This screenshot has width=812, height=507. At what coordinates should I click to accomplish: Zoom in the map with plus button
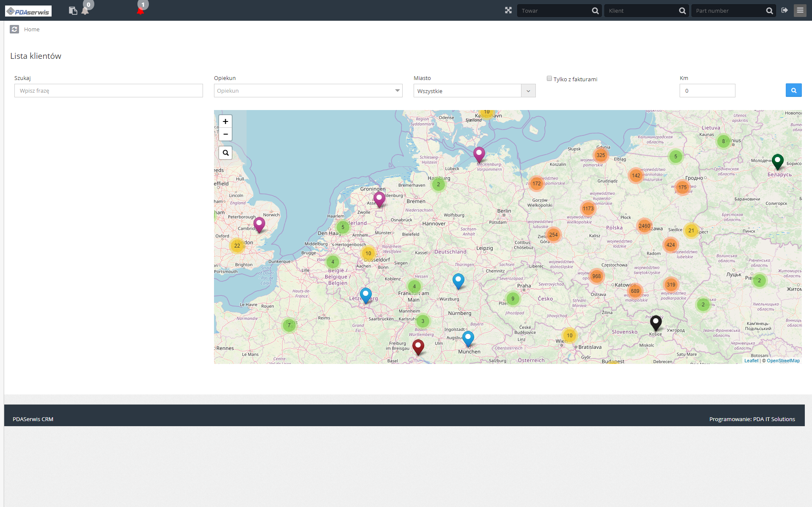pos(225,121)
